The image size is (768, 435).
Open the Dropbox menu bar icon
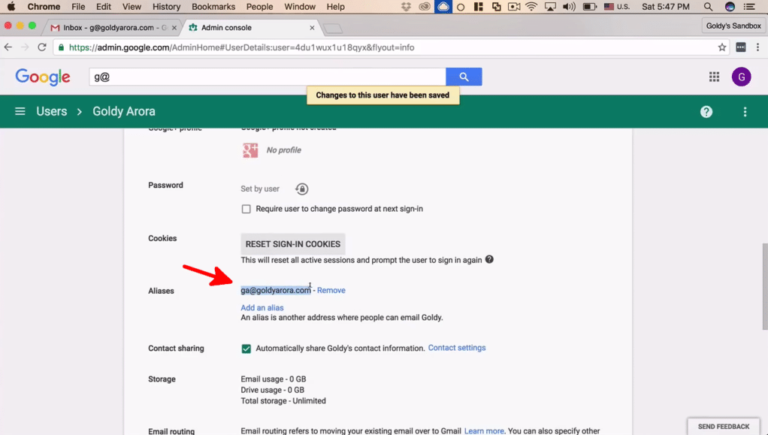coord(406,6)
